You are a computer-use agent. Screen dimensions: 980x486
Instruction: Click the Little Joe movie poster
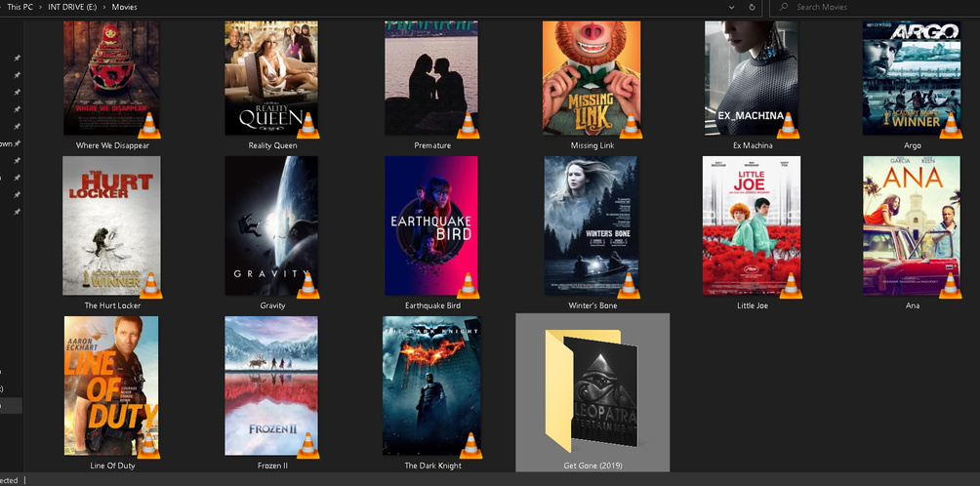coord(752,225)
